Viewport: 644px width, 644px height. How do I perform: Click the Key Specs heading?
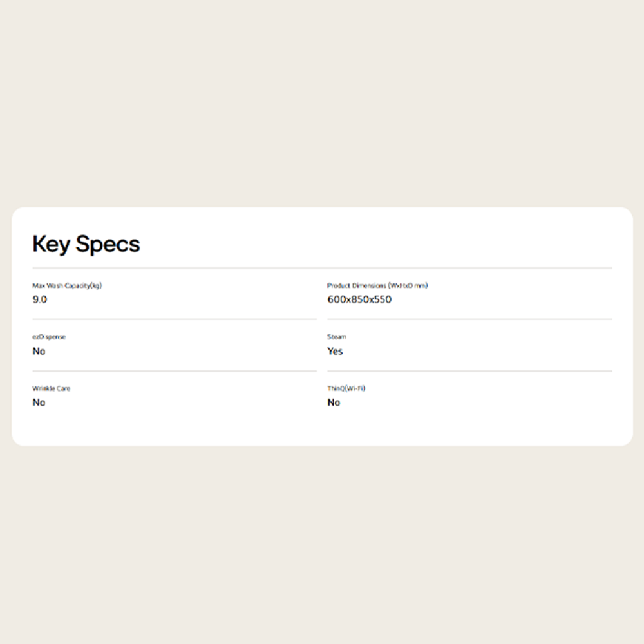pos(86,245)
